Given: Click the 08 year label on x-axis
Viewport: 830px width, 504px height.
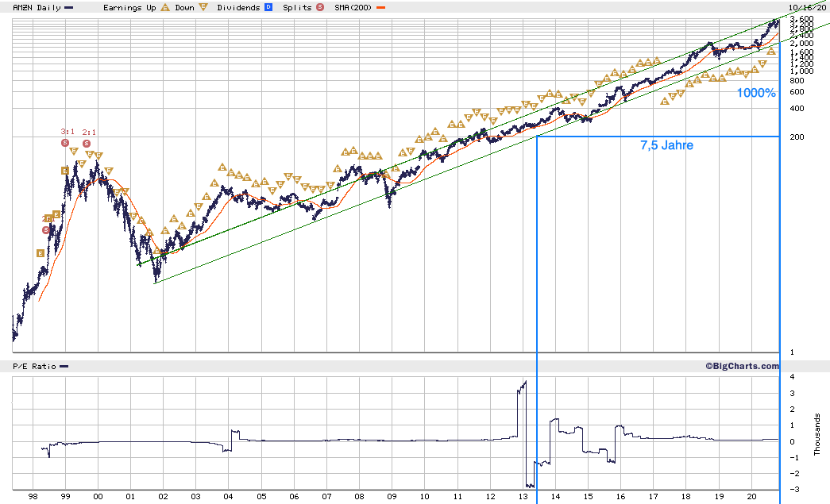Looking at the screenshot, I should pos(360,497).
